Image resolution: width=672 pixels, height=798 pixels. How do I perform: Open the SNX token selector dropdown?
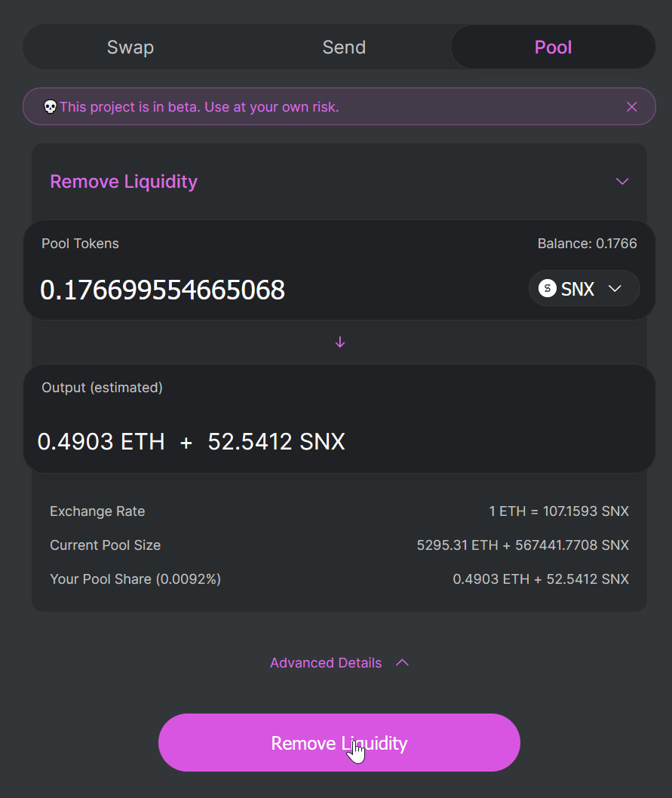click(x=584, y=289)
